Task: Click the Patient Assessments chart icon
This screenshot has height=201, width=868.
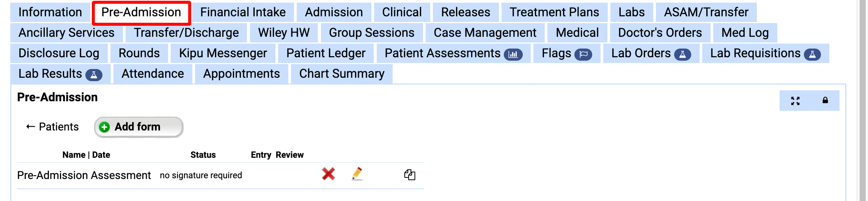Action: tap(513, 54)
